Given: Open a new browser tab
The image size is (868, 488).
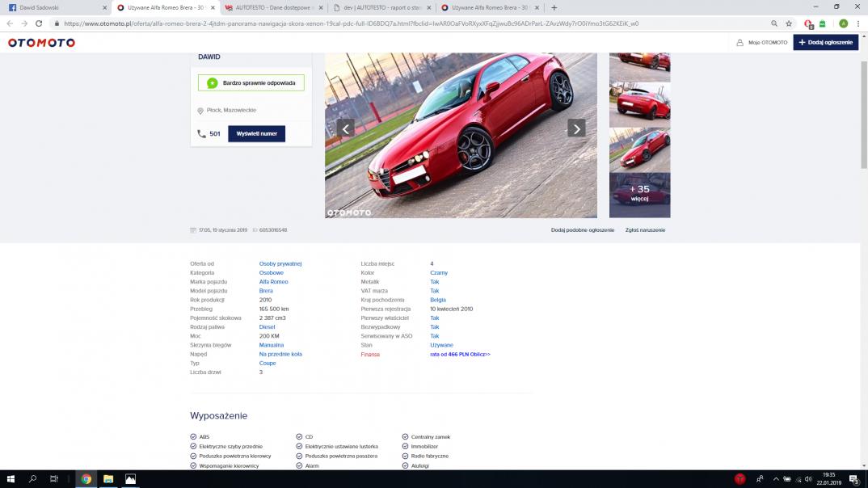Looking at the screenshot, I should pyautogui.click(x=554, y=8).
